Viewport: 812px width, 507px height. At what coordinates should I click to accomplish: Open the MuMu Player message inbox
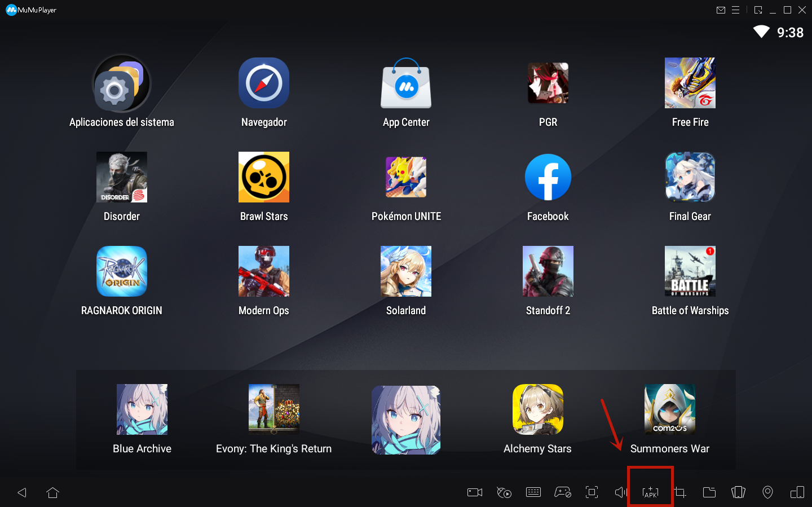(x=721, y=10)
